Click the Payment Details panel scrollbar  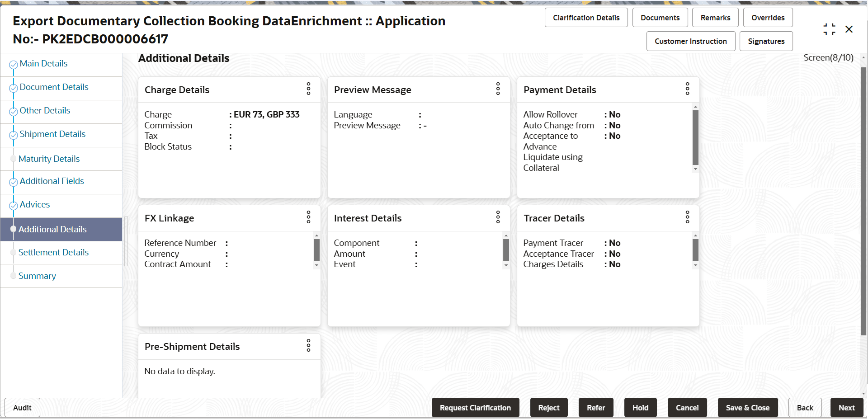pos(695,137)
